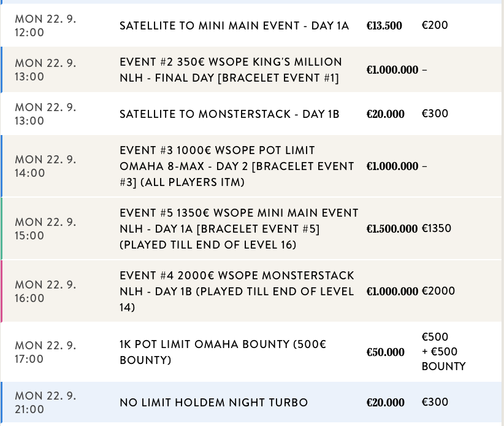Open Event #3 Pot Limit Omaha 8-Max
The image size is (504, 426).
pos(237,166)
